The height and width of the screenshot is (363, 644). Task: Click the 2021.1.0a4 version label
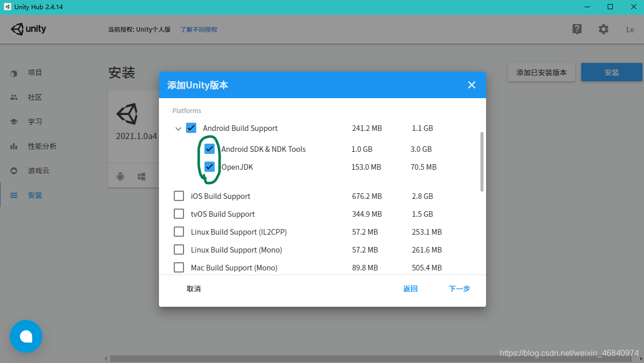(x=136, y=137)
